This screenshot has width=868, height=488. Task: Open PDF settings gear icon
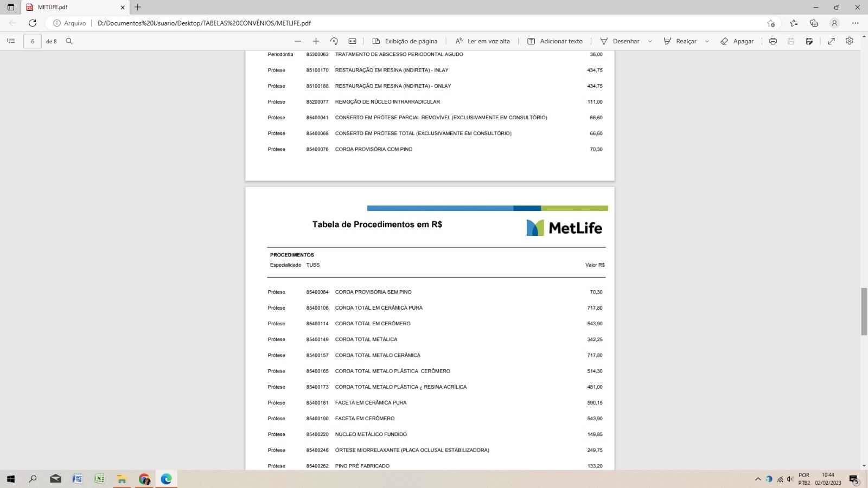pyautogui.click(x=850, y=41)
